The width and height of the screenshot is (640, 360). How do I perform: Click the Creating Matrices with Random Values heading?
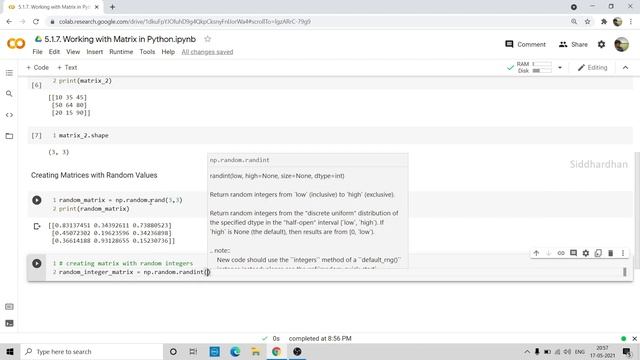[x=94, y=175]
